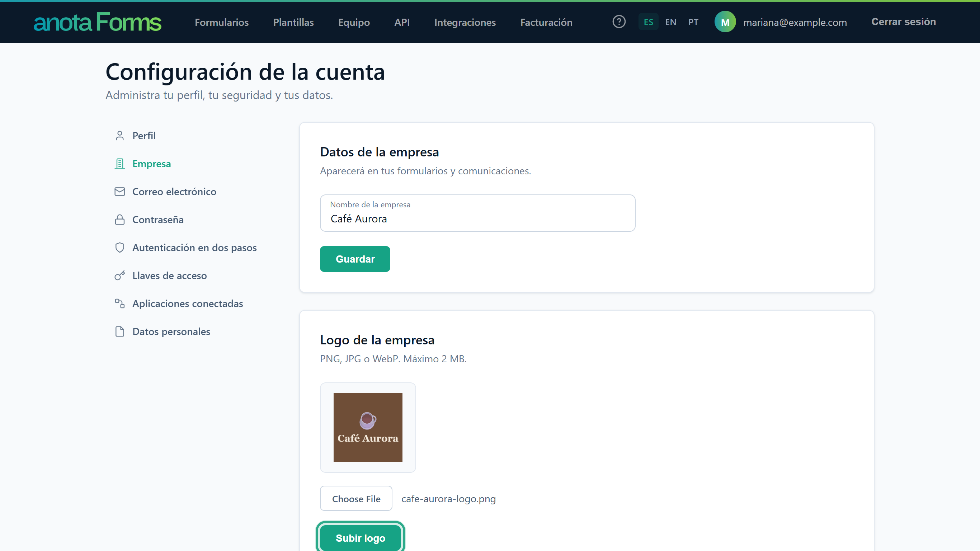This screenshot has height=551, width=980.
Task: Click the cafe-aurora-logo.png file name
Action: (x=448, y=499)
